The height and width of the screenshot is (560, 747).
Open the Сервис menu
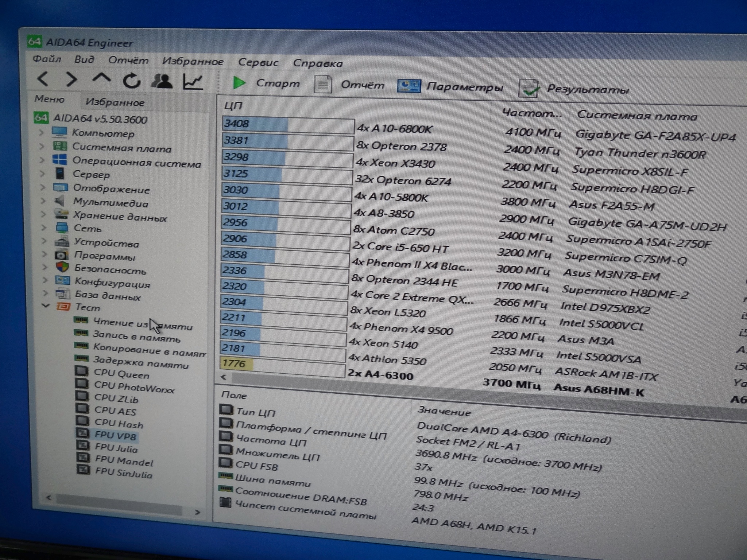[x=258, y=62]
